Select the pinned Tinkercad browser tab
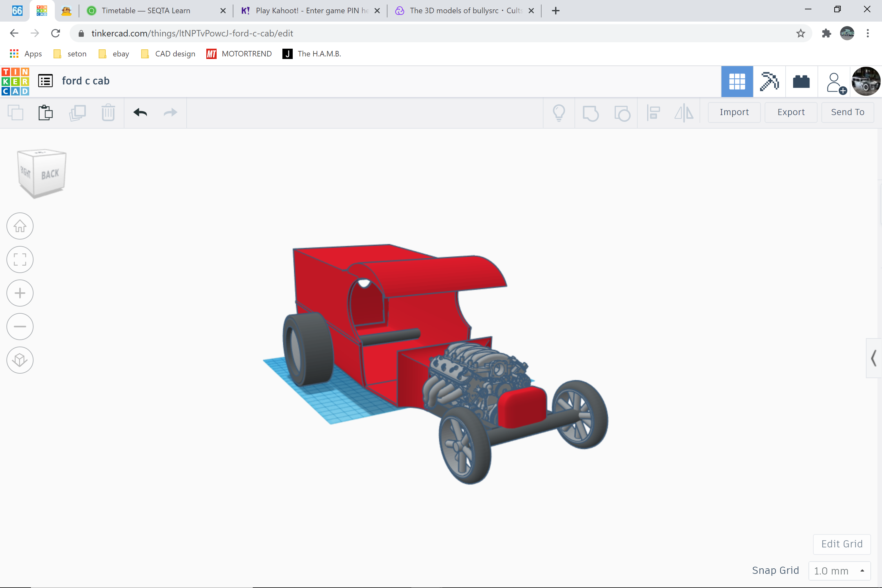Viewport: 882px width, 588px height. click(42, 11)
